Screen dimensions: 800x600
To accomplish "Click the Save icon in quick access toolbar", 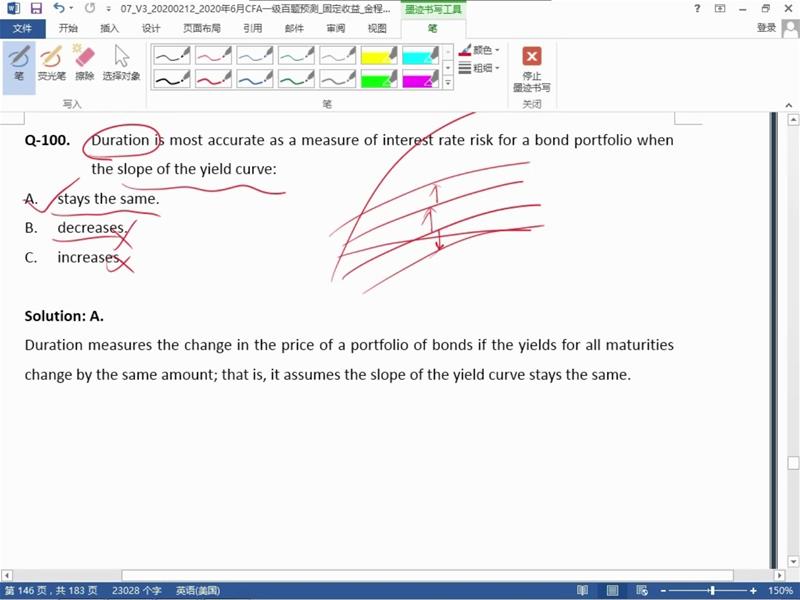I will point(36,8).
